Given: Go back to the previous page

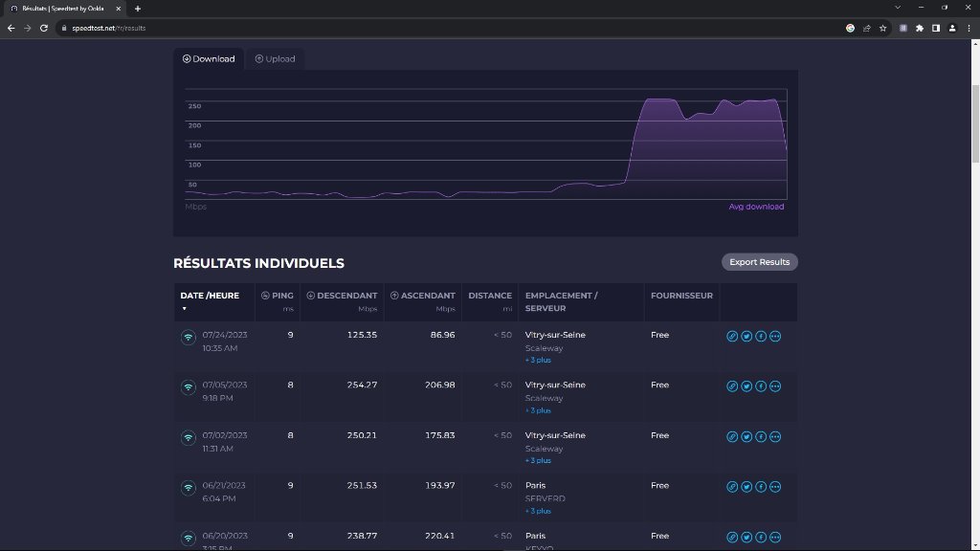Looking at the screenshot, I should tap(11, 28).
